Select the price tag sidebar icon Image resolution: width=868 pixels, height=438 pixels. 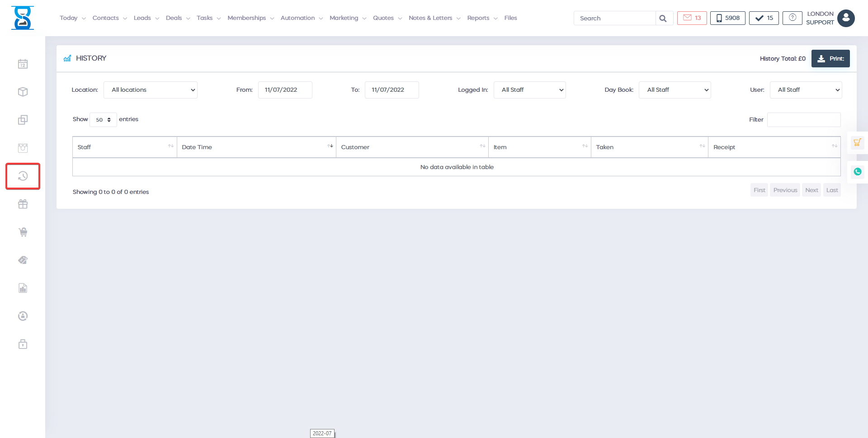coord(23,260)
